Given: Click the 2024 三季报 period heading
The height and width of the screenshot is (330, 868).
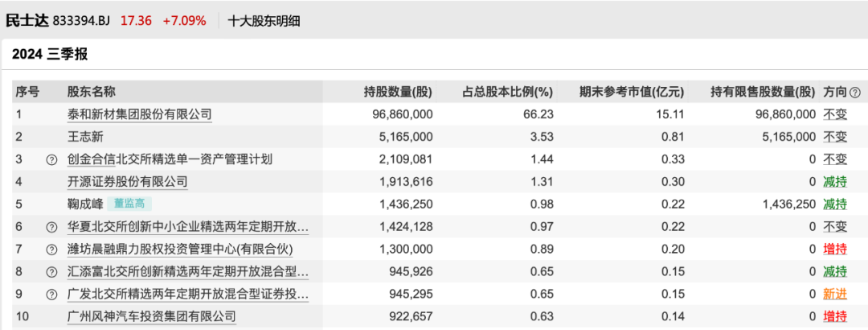Looking at the screenshot, I should [50, 55].
